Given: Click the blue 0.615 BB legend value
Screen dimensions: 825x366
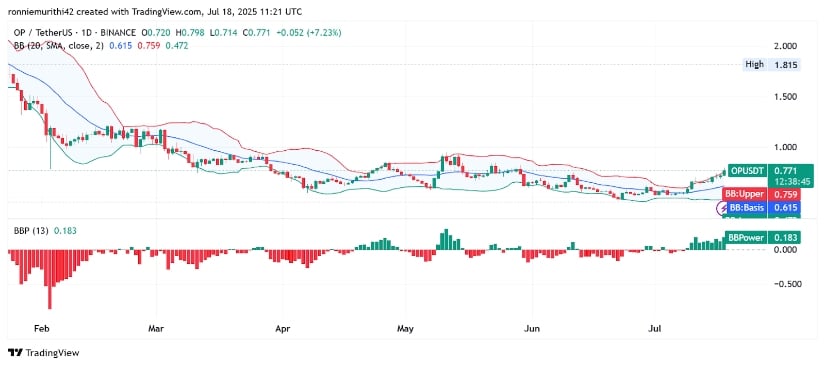Looking at the screenshot, I should click(119, 46).
